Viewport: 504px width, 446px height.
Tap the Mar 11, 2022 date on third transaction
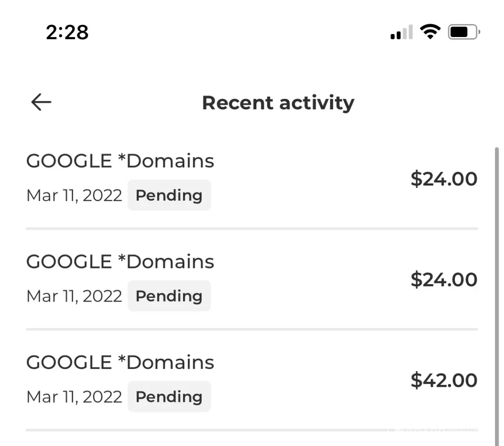tap(74, 397)
